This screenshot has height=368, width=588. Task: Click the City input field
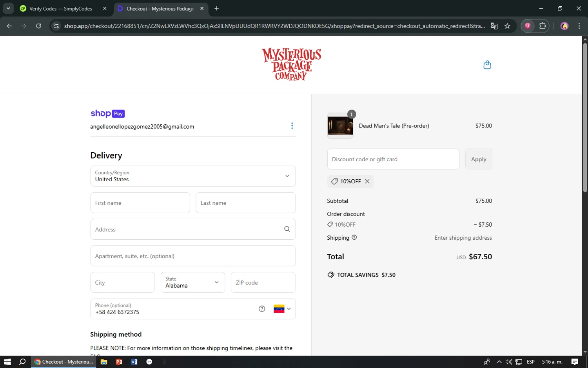coord(123,282)
